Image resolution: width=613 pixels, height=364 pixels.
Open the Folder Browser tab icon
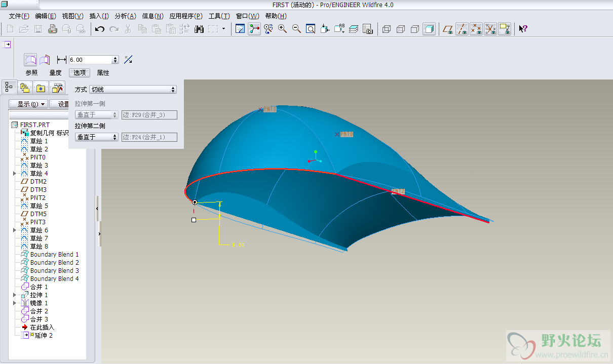click(x=24, y=88)
